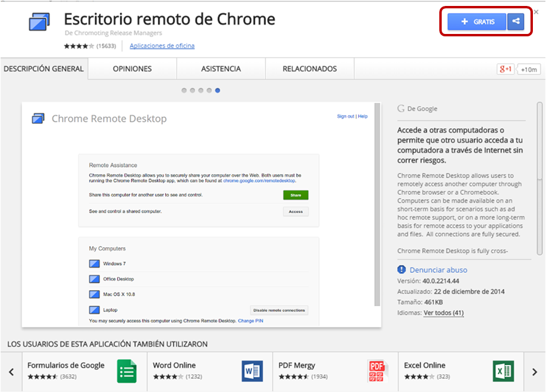
Task: Close the app details dialog
Action: (x=536, y=12)
